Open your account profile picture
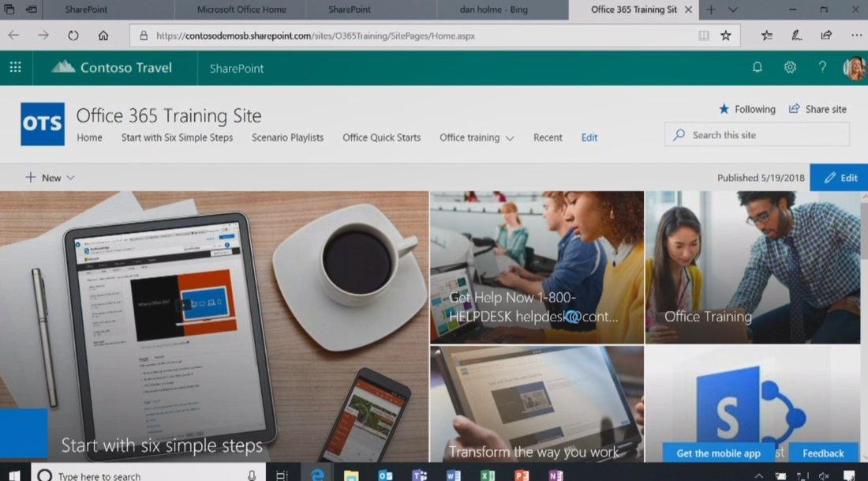The image size is (868, 481). point(853,67)
